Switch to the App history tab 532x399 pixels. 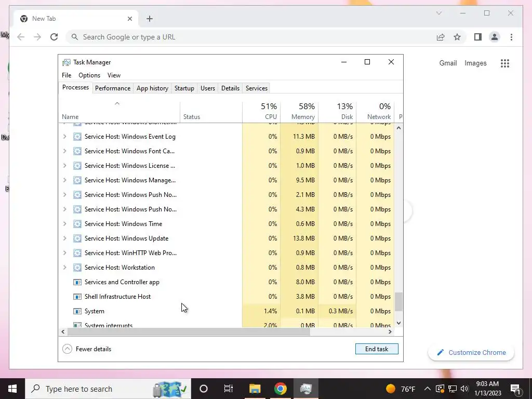(x=152, y=88)
